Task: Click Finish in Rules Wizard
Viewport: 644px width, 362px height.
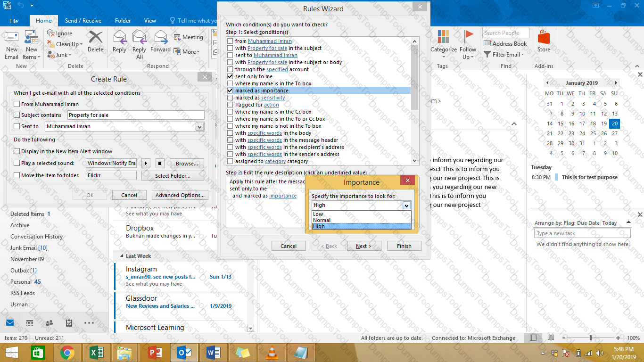Action: [404, 246]
